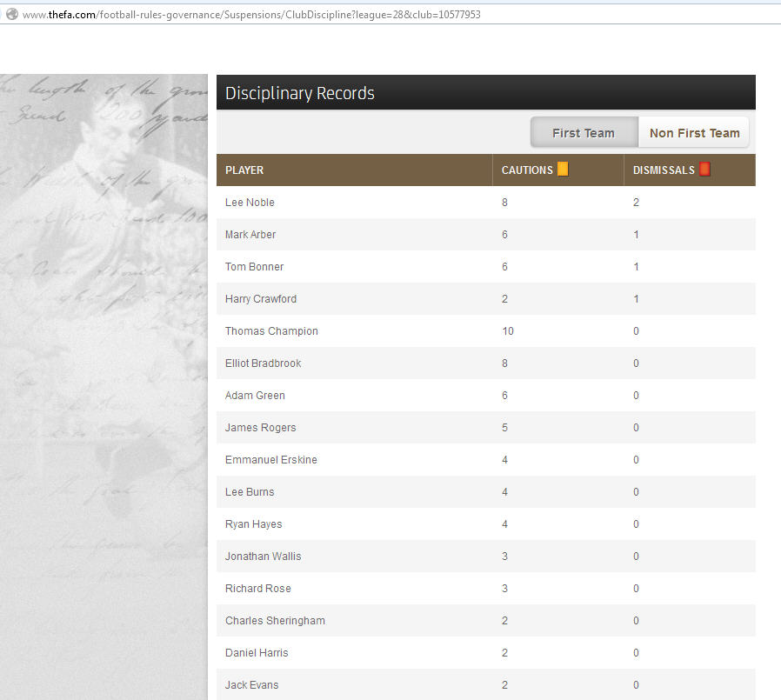781x700 pixels.
Task: Click the Disciplinary Records heading
Action: 300,93
